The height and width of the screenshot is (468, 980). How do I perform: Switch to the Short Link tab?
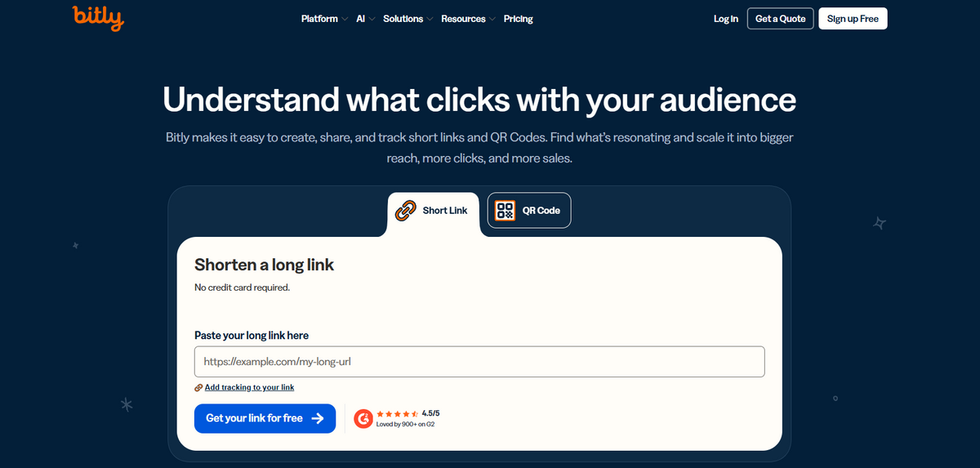[433, 211]
